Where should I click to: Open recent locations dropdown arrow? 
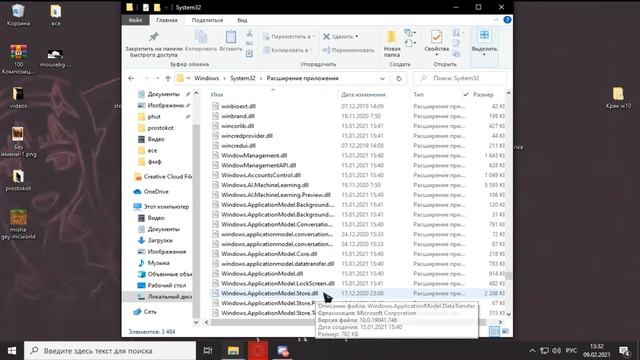tap(158, 78)
